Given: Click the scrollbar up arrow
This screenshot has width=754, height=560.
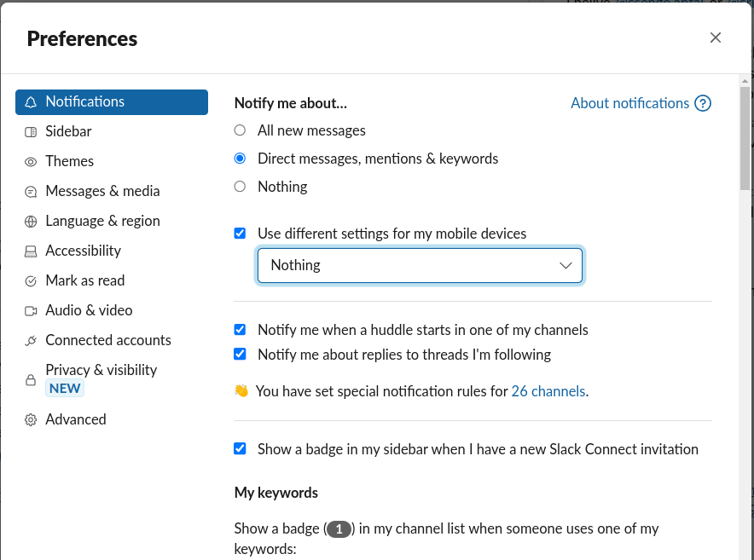Looking at the screenshot, I should (x=745, y=81).
